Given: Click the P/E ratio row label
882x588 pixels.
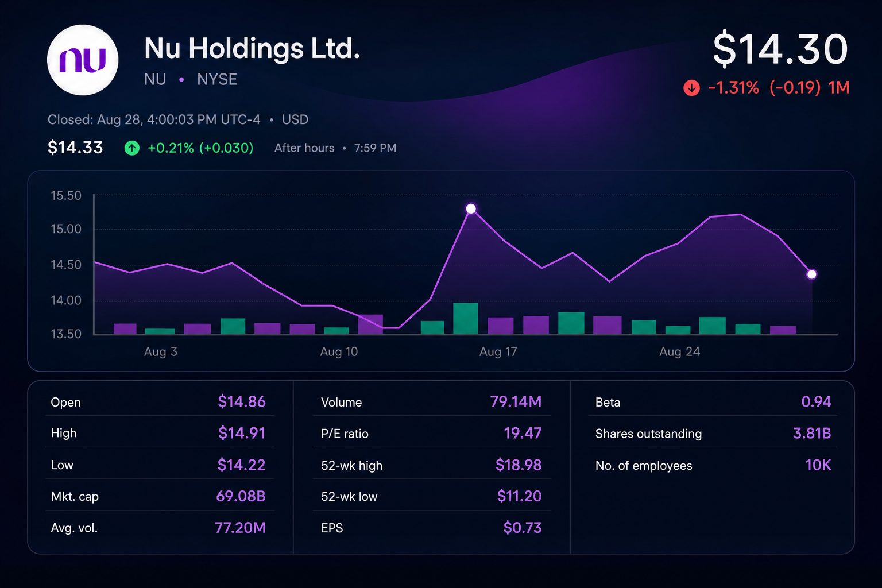Looking at the screenshot, I should [345, 434].
